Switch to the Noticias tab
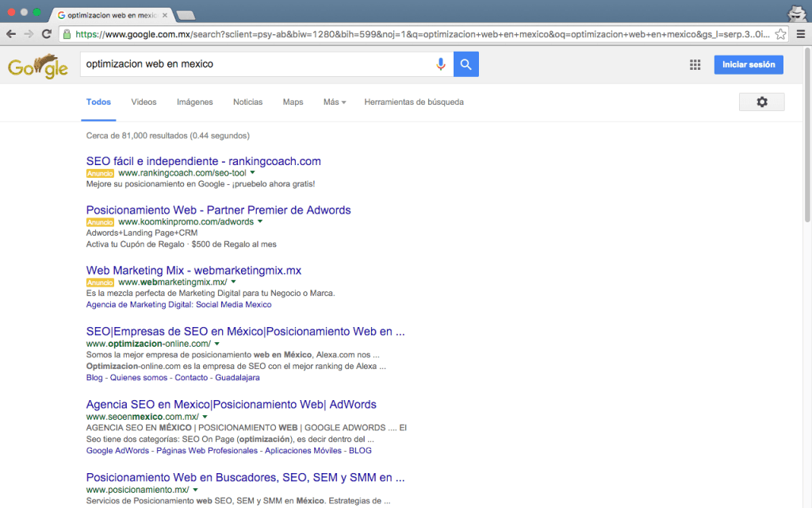812x508 pixels. 247,102
